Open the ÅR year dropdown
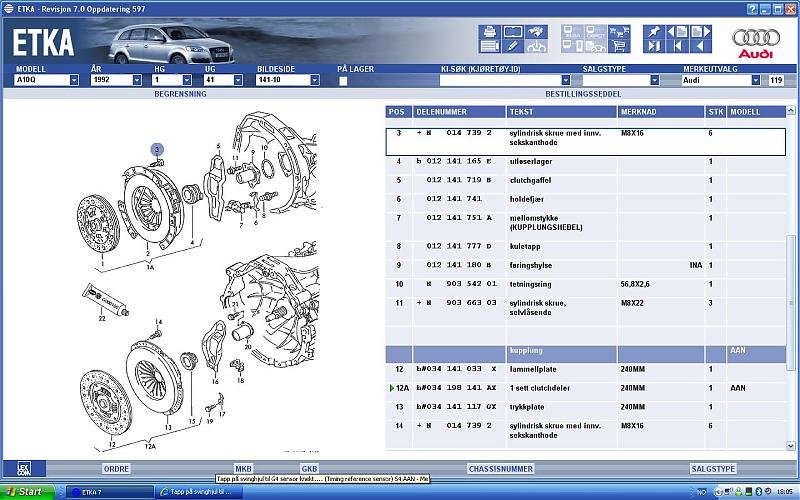Screen dimensions: 800x500 click(130, 80)
